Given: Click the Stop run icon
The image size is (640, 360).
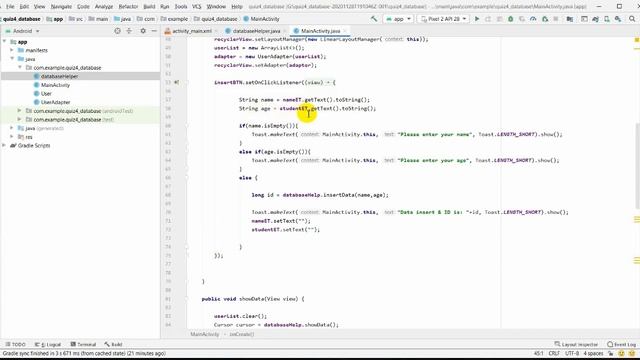Looking at the screenshot, I should pyautogui.click(x=556, y=19).
